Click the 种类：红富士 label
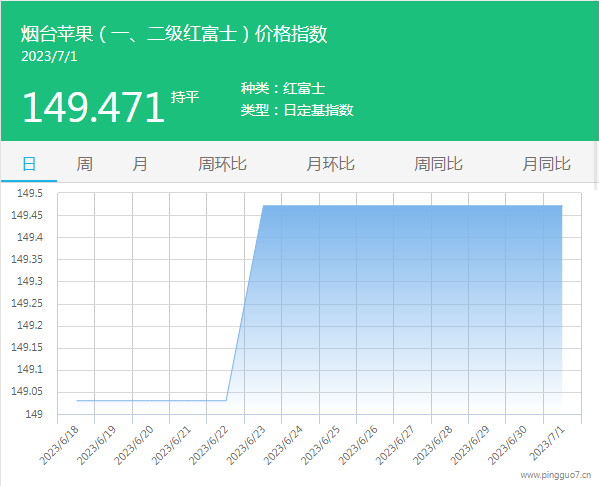The width and height of the screenshot is (599, 486). pyautogui.click(x=283, y=88)
